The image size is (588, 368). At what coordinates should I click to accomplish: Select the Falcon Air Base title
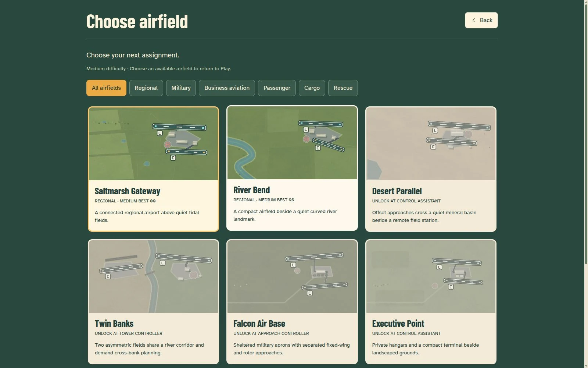[259, 323]
